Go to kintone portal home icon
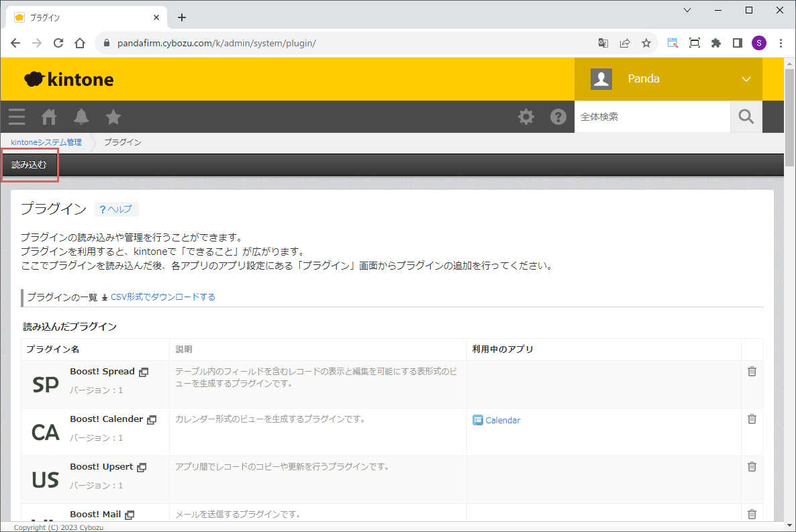The height and width of the screenshot is (532, 796). pyautogui.click(x=49, y=117)
